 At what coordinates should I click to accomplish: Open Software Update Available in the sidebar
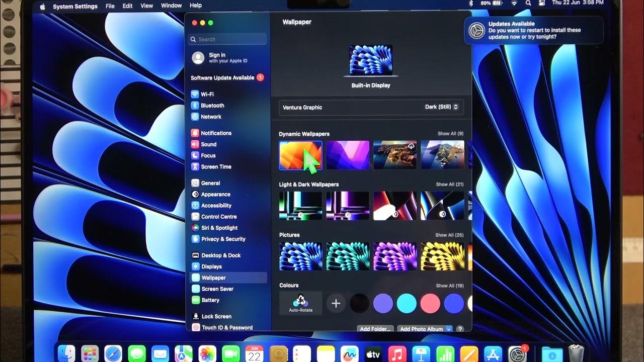[227, 77]
